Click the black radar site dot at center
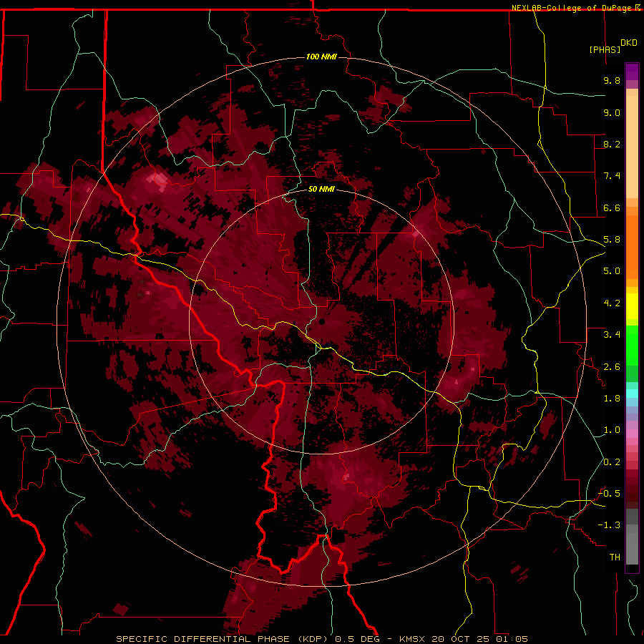Image resolution: width=644 pixels, height=644 pixels. [321, 321]
